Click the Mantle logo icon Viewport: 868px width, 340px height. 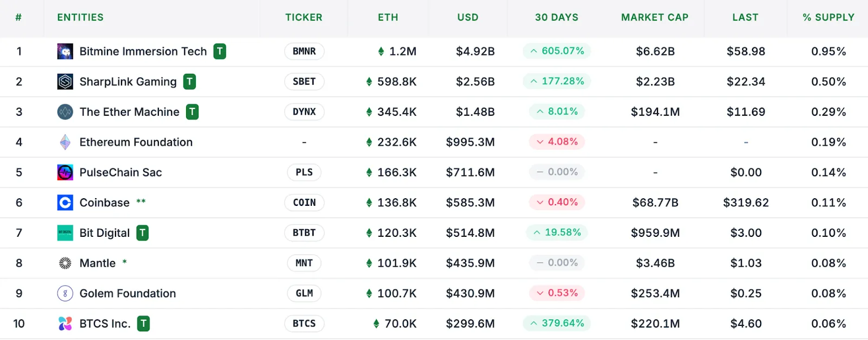pos(65,263)
